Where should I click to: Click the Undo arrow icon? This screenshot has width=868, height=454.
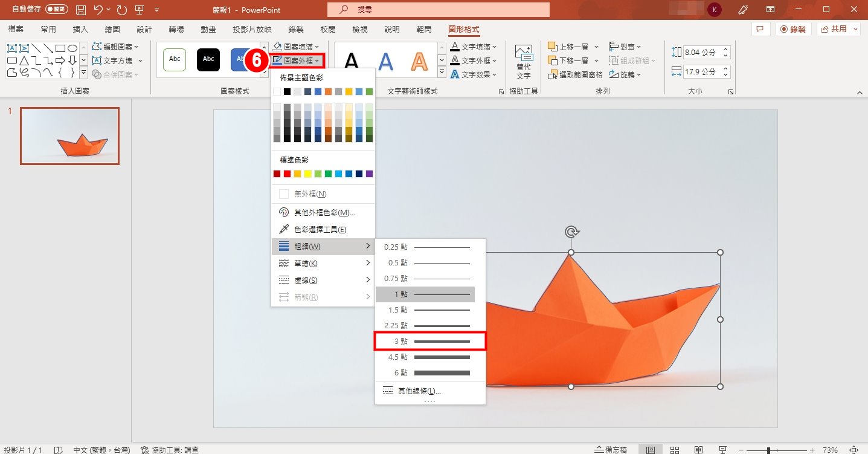pyautogui.click(x=98, y=10)
